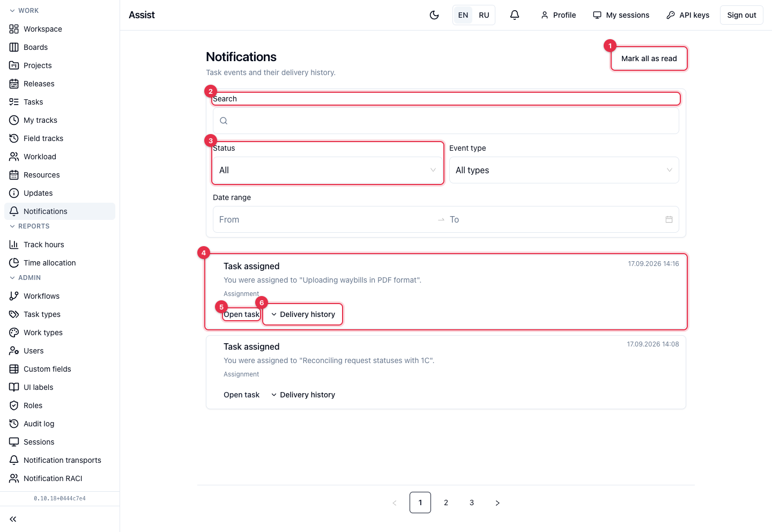
Task: Click the next page arrow in the pagination
Action: pos(498,503)
